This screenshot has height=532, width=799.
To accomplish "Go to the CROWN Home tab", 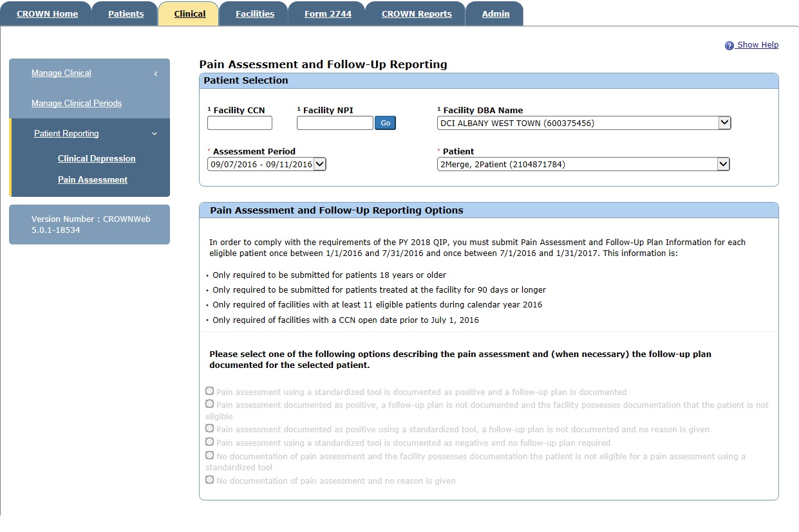I will tap(47, 14).
